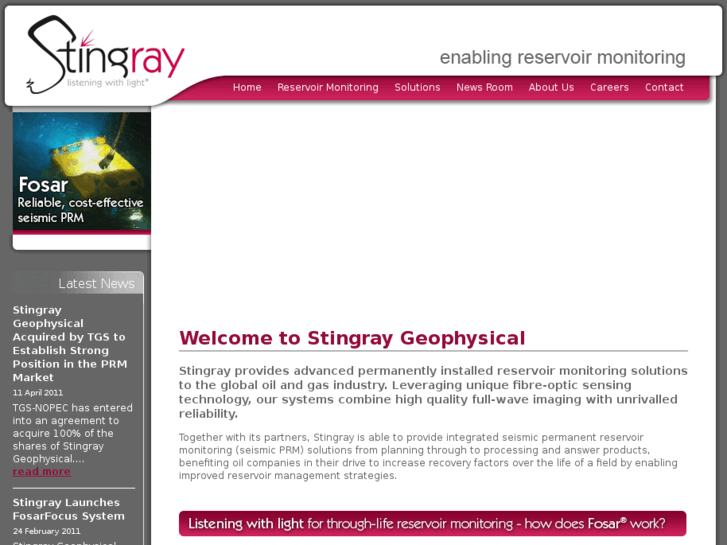
Task: Visit the Careers page
Action: pyautogui.click(x=609, y=87)
